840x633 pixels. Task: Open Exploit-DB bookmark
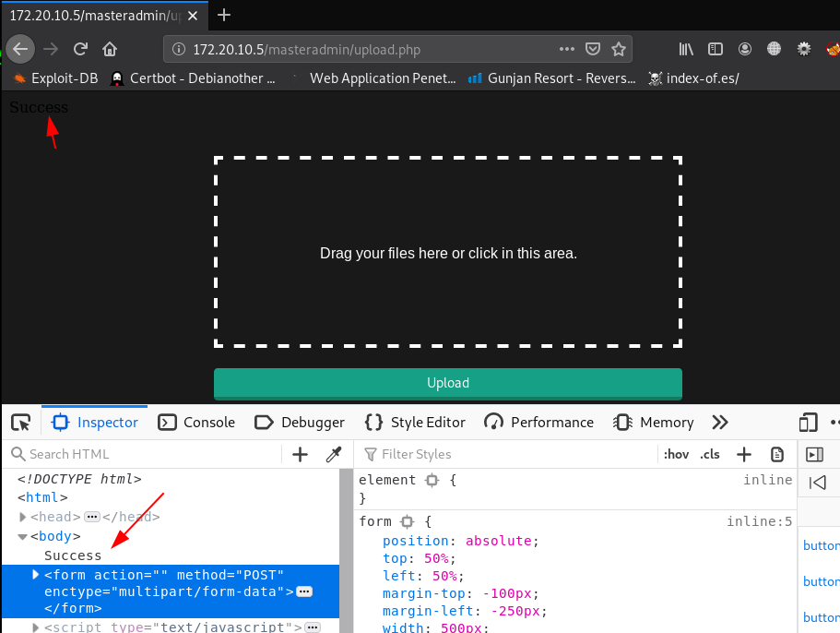55,78
